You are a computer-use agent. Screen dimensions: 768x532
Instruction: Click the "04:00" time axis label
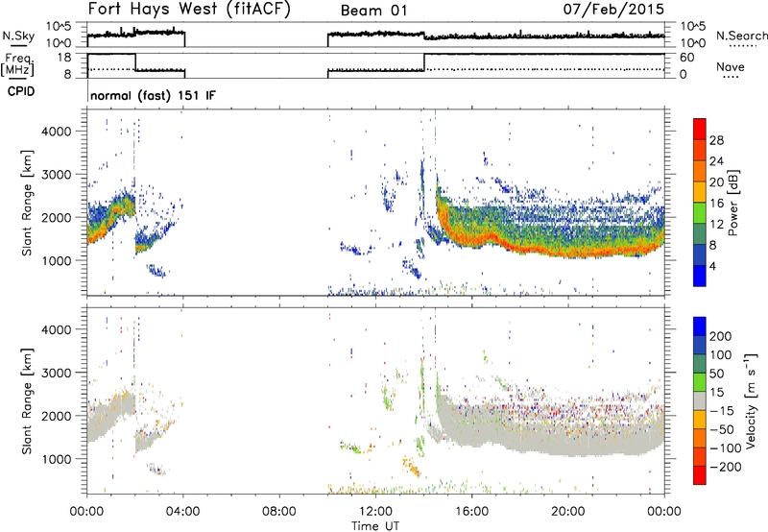click(x=183, y=512)
